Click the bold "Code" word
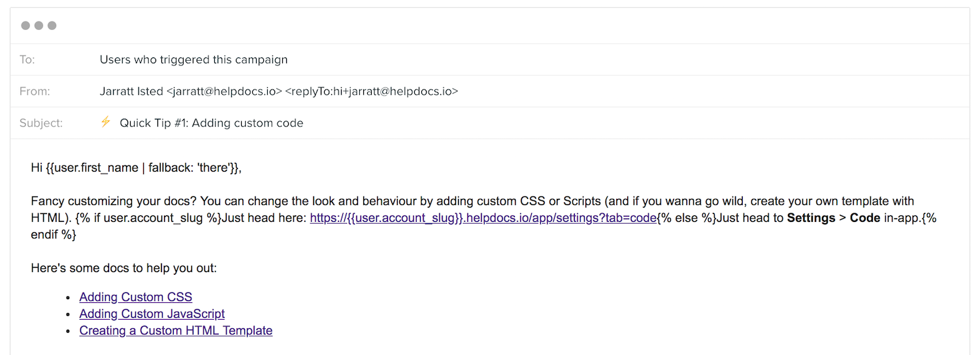980x355 pixels. (x=865, y=219)
